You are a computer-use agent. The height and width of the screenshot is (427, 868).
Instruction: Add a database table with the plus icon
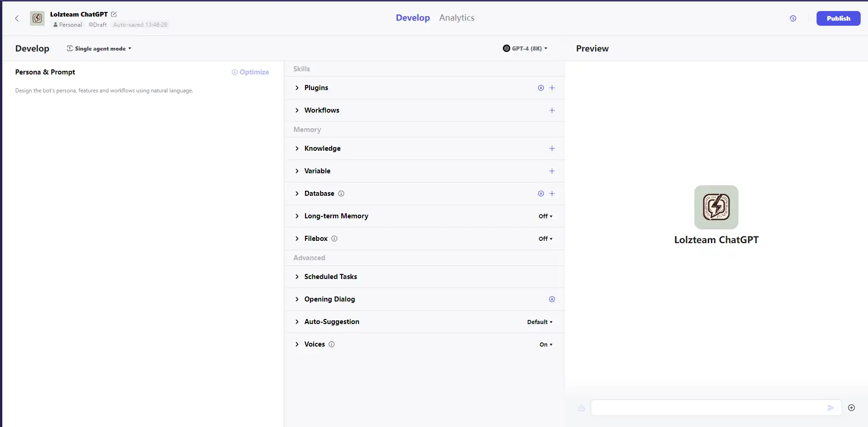point(552,194)
